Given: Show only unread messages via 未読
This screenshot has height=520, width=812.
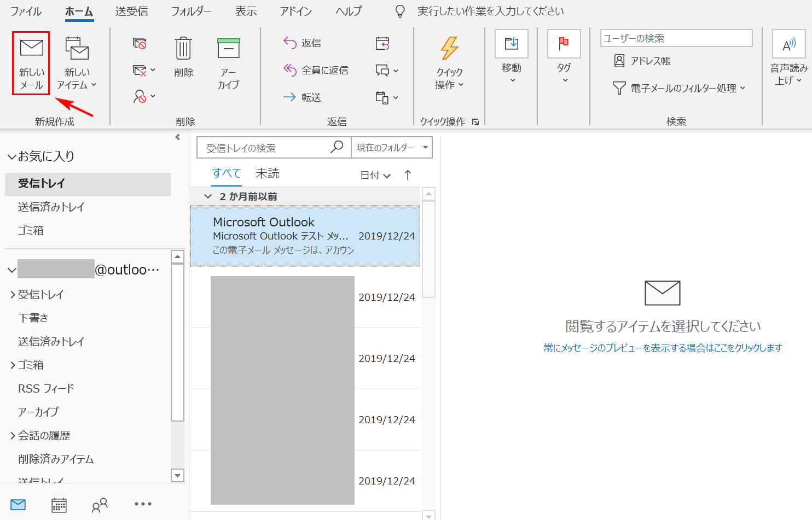Looking at the screenshot, I should point(267,173).
